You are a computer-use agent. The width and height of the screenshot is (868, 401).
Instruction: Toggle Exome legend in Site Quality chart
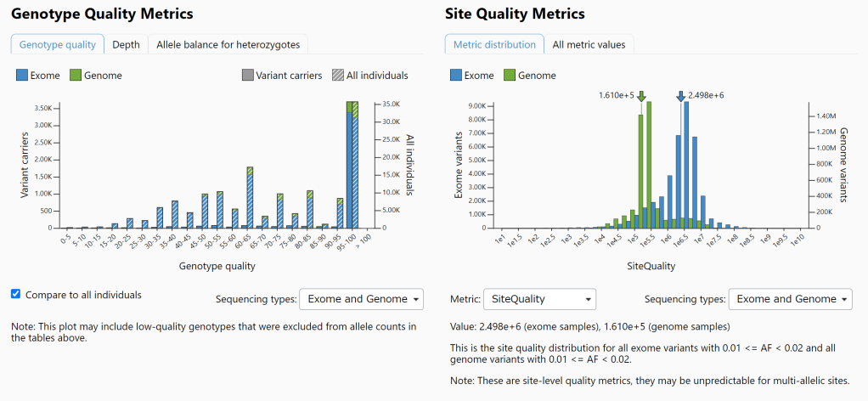coord(472,76)
